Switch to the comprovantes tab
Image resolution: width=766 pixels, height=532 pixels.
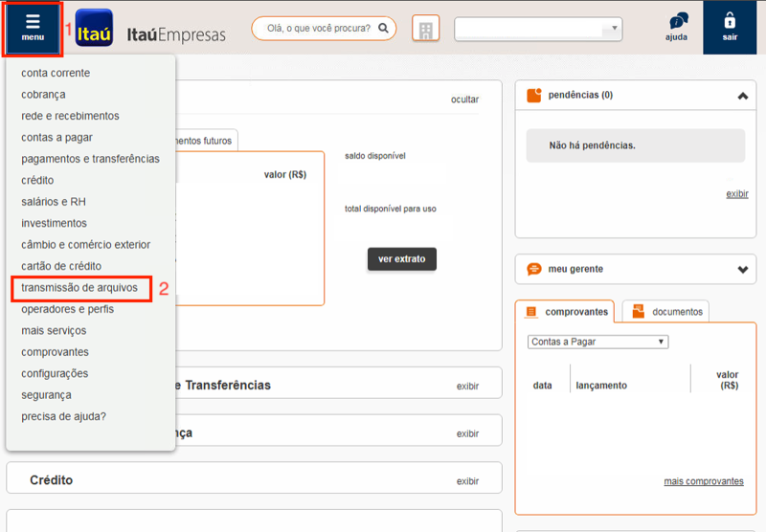(565, 311)
